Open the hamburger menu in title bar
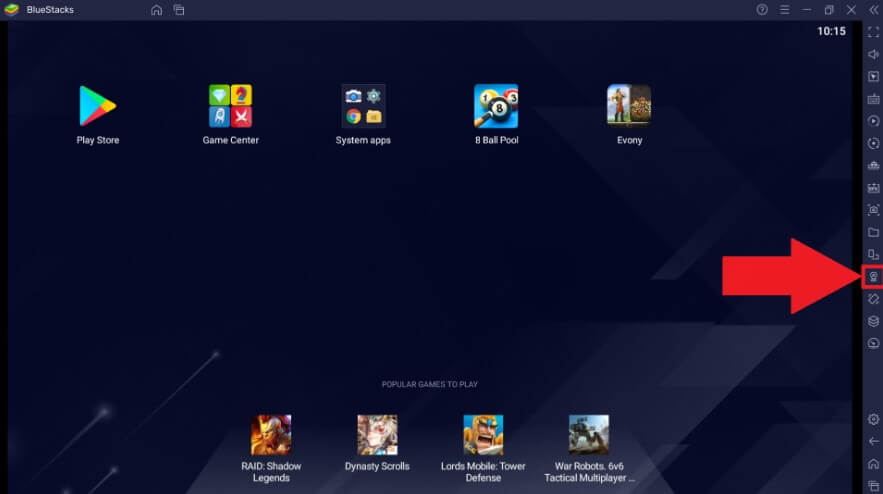 784,10
